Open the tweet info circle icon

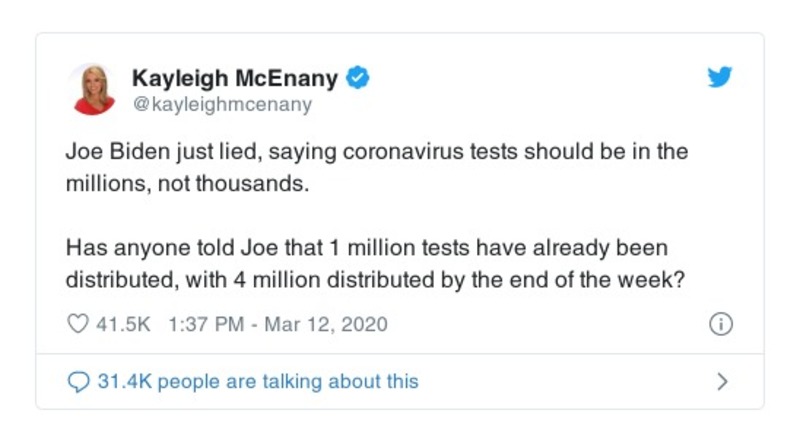pyautogui.click(x=720, y=325)
